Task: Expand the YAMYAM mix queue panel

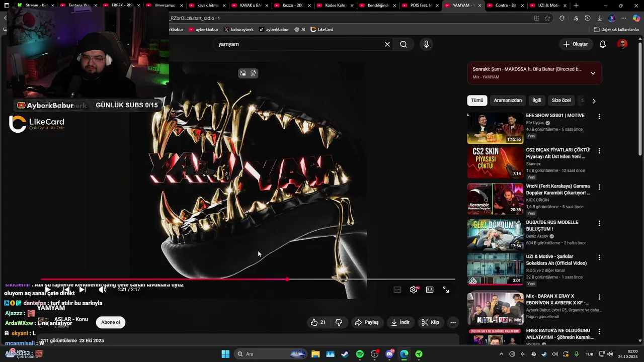Action: 593,73
